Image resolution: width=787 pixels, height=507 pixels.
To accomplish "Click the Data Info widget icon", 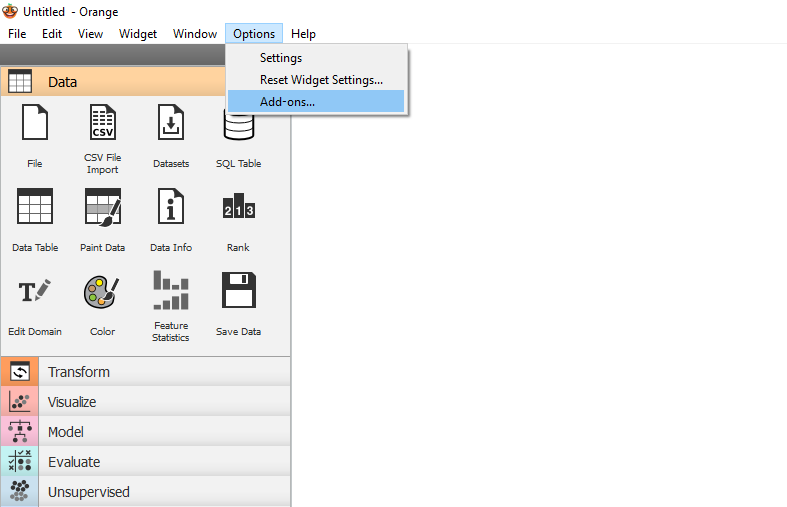I will (171, 207).
